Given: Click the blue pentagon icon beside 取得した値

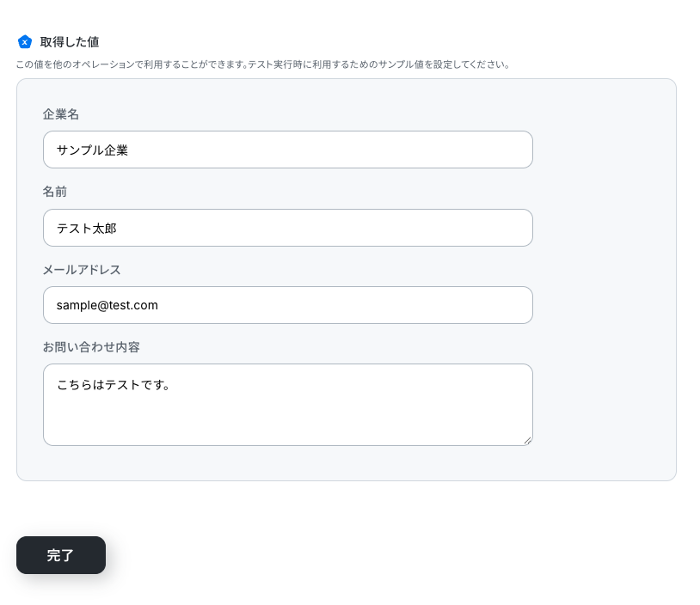Looking at the screenshot, I should 25,42.
